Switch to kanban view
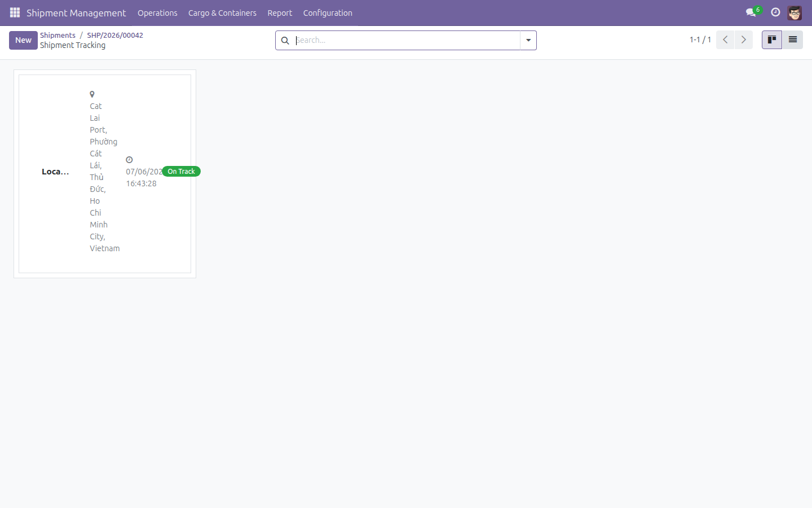 (772, 40)
